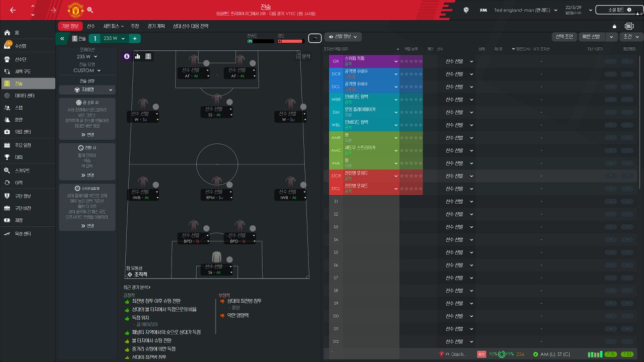Open 세력 구도 dynamics in the sidebar
This screenshot has width=644, height=362.
pos(28,71)
